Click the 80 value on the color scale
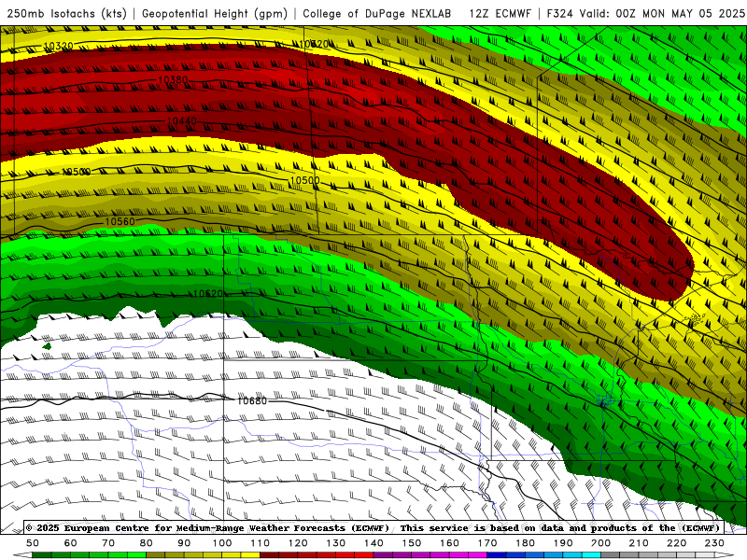The image size is (747, 560). tap(147, 543)
